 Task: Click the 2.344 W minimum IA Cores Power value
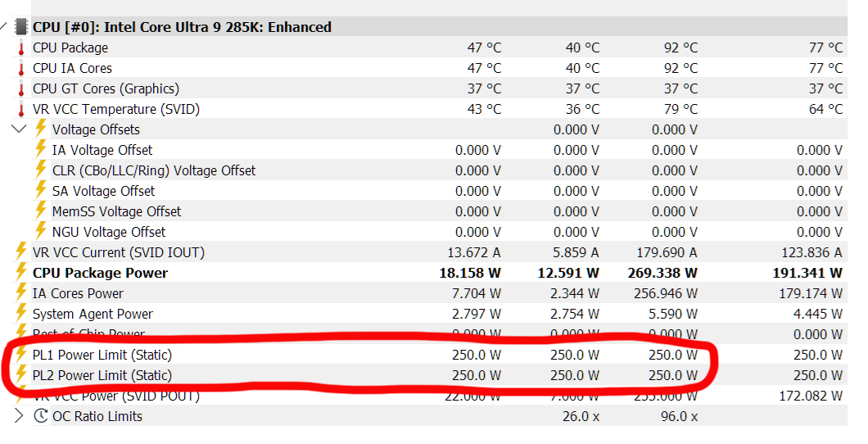tap(575, 294)
